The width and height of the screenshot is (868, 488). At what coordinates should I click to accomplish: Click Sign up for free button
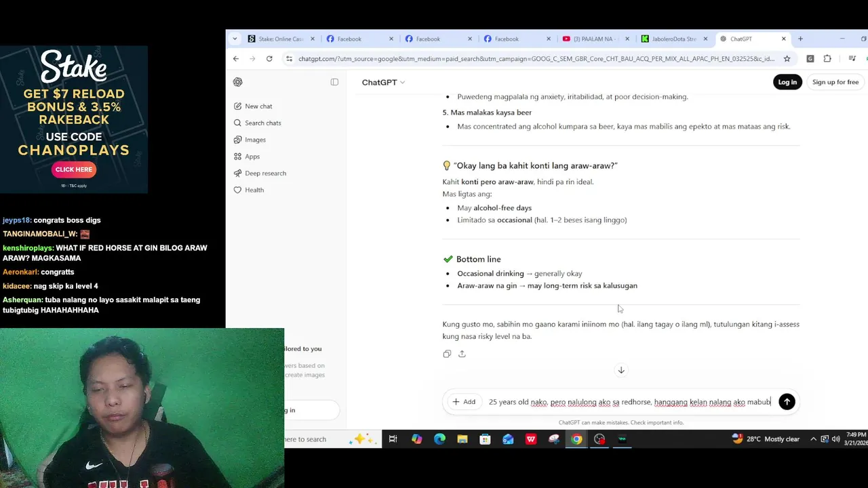(x=835, y=82)
